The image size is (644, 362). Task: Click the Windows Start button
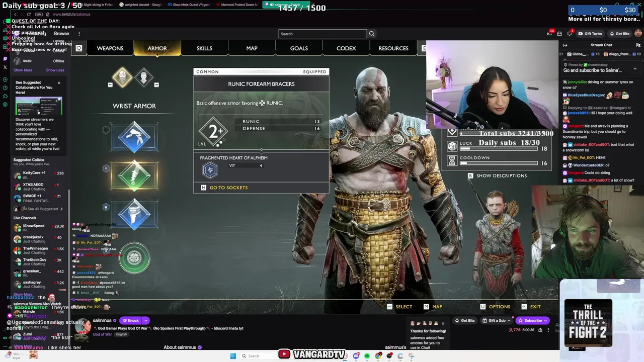[233, 356]
